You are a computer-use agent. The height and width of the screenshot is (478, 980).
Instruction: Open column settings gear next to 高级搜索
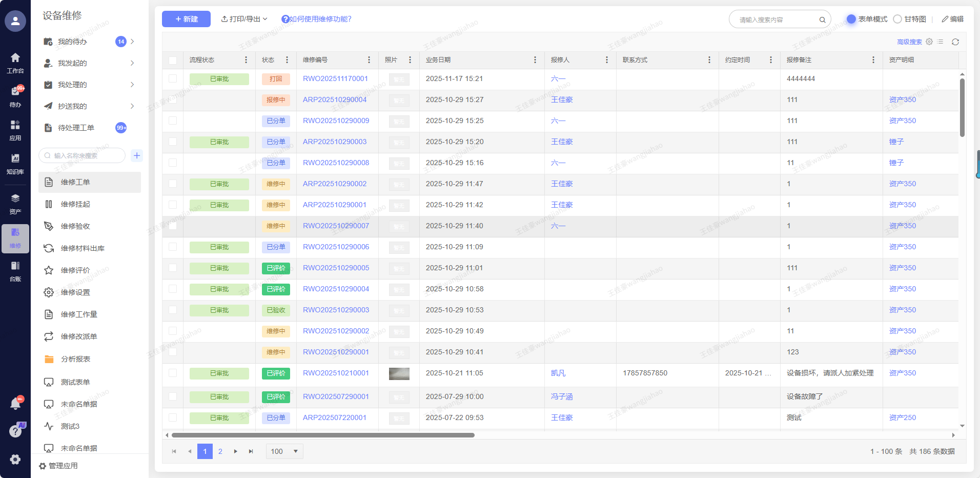click(929, 42)
